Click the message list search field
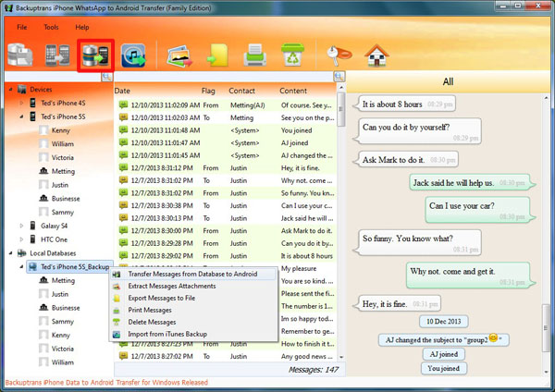Screen dimensions: 555x392 coord(225,77)
